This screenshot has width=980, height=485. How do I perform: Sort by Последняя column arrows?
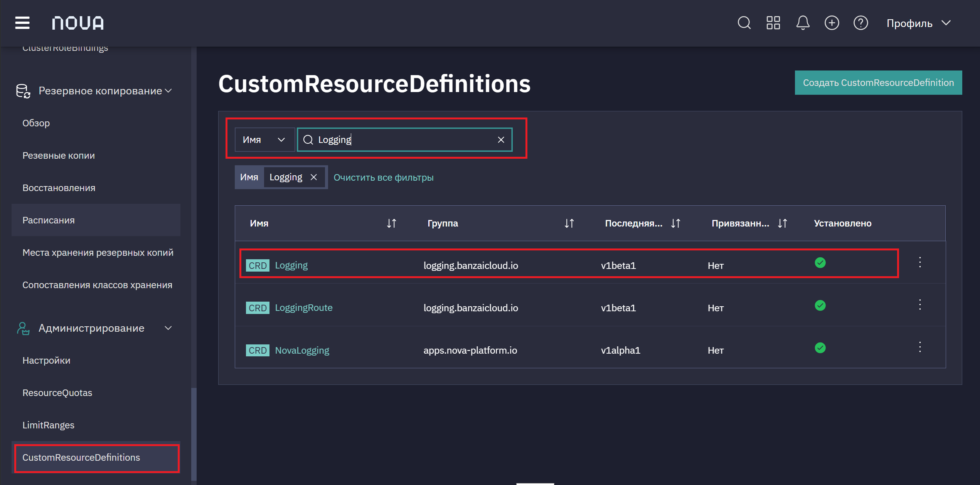[675, 223]
